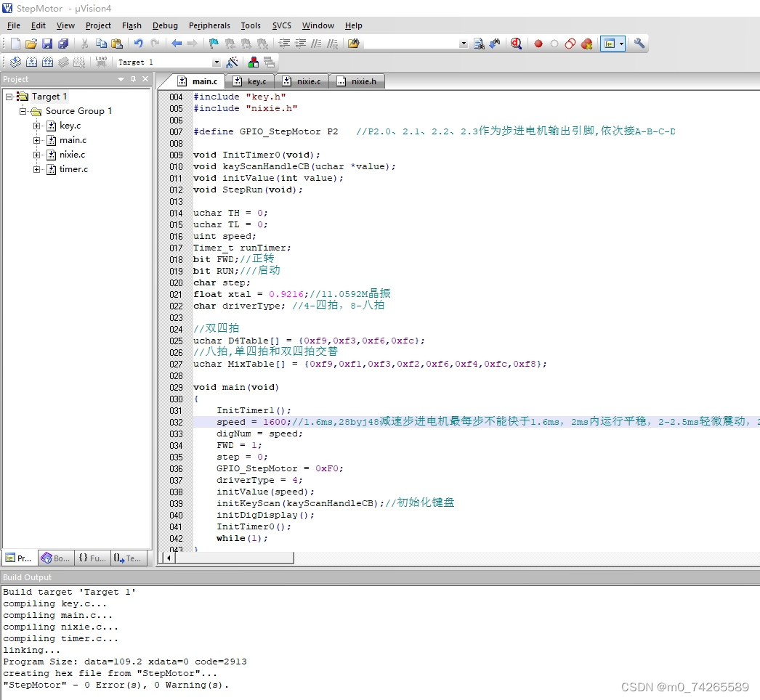Kill all breakpoints icon with the yellow X

click(586, 44)
